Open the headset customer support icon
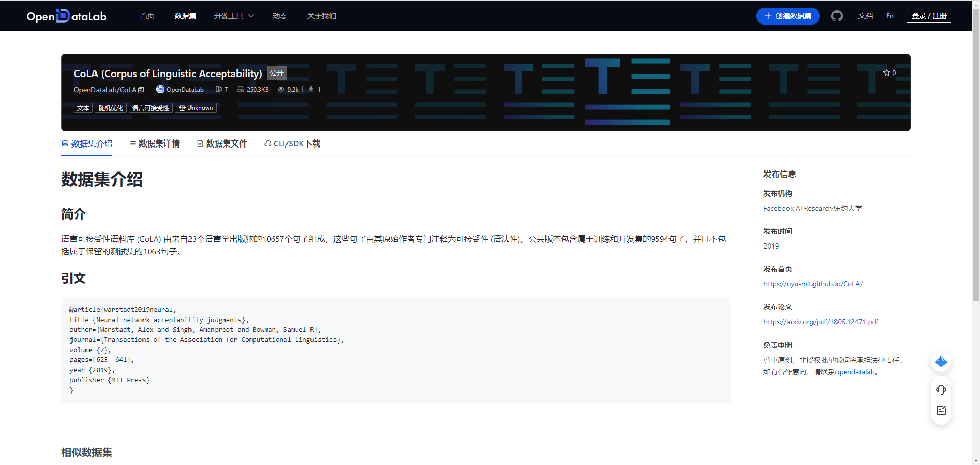 pyautogui.click(x=941, y=390)
